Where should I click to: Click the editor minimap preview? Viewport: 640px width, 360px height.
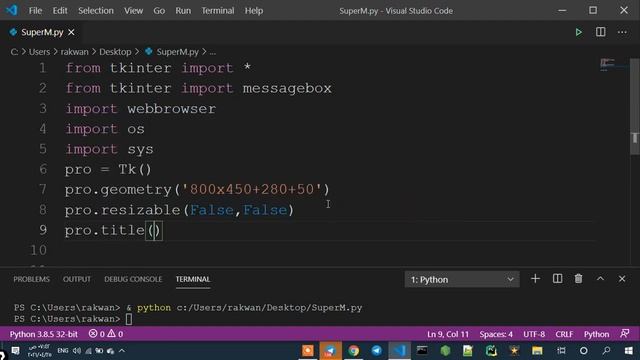point(607,64)
